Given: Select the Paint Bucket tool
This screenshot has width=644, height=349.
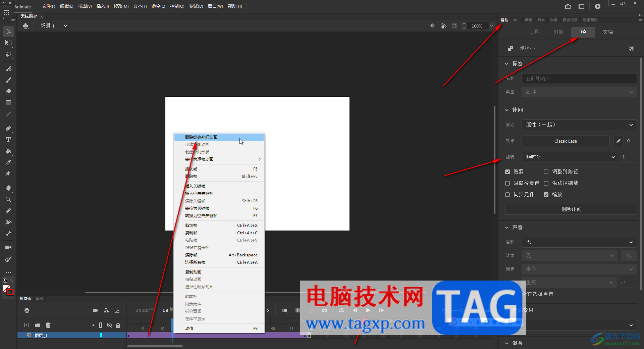Looking at the screenshot, I should pos(8,151).
